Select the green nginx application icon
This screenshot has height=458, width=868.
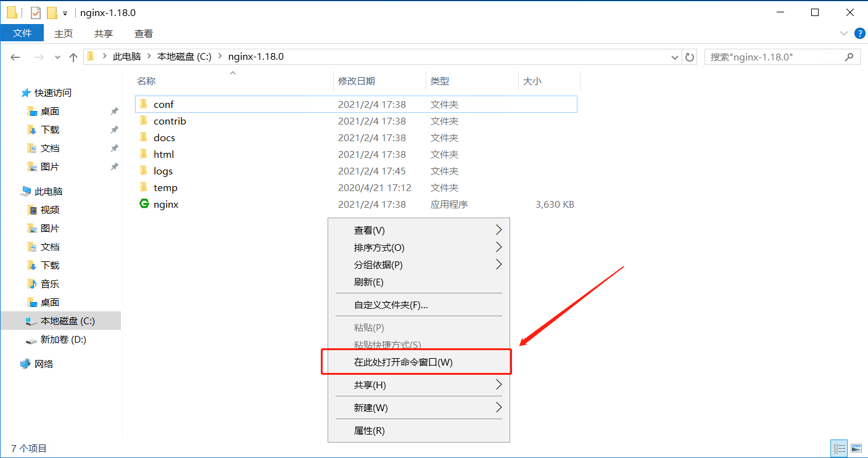(144, 204)
